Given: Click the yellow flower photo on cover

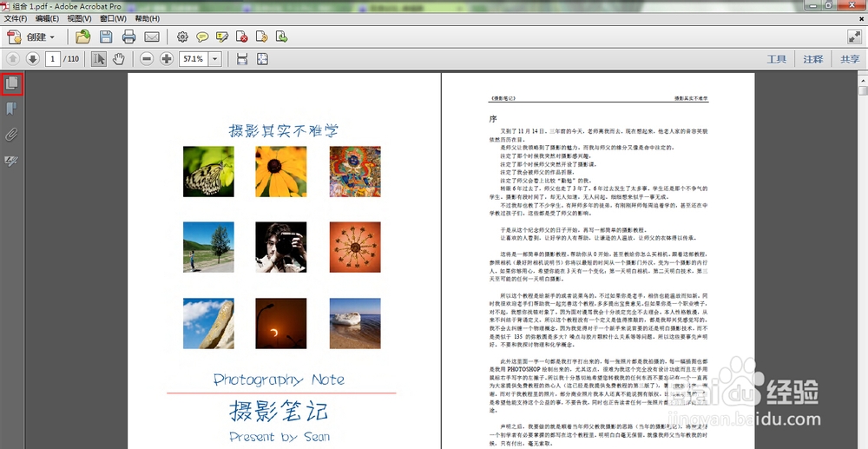Looking at the screenshot, I should (280, 172).
